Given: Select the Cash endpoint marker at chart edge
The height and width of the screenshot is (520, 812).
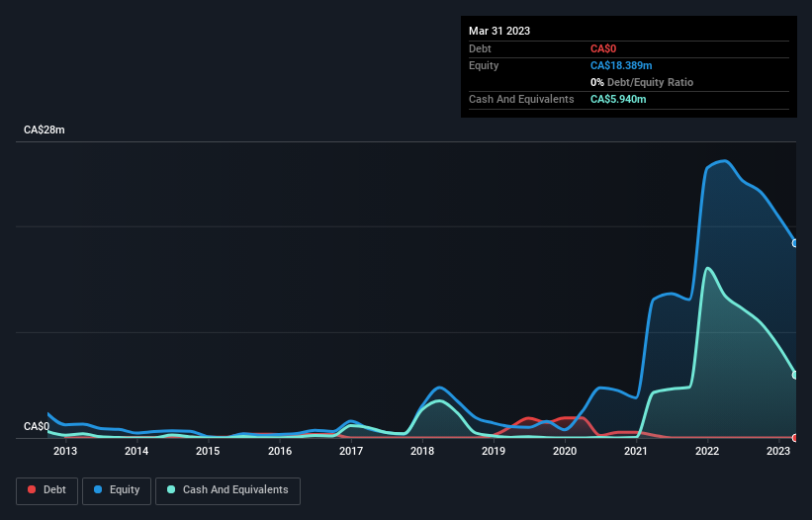Looking at the screenshot, I should click(x=795, y=375).
